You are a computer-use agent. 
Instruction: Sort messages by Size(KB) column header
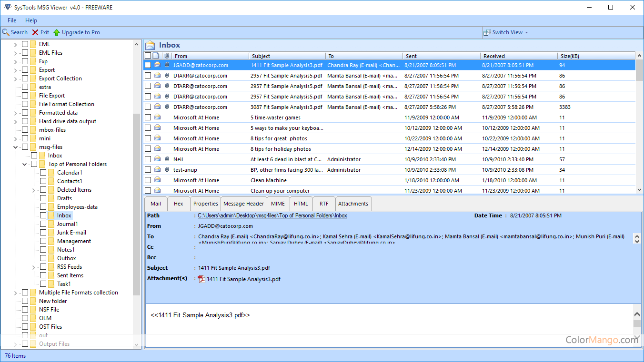[596, 56]
